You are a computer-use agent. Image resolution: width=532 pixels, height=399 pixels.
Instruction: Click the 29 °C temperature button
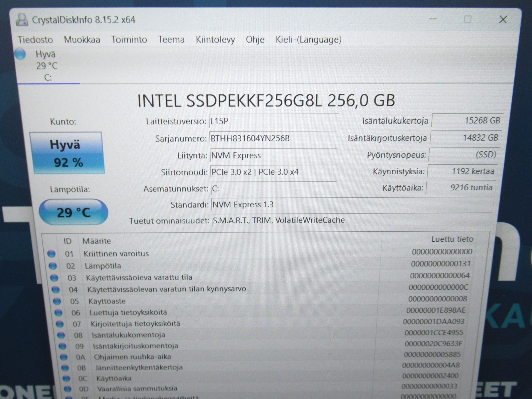pyautogui.click(x=74, y=212)
